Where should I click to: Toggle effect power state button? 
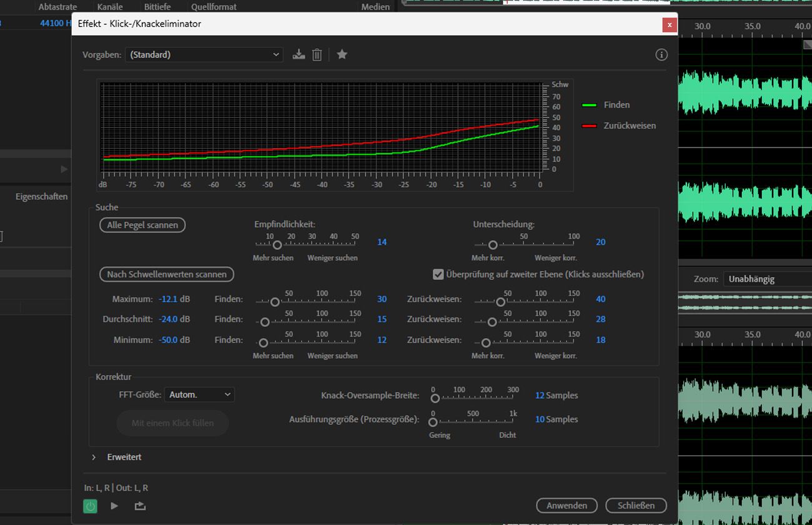[x=91, y=506]
